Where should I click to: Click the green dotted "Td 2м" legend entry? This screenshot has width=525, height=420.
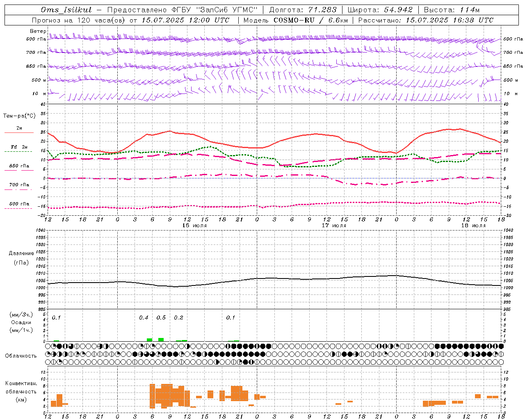coord(19,147)
